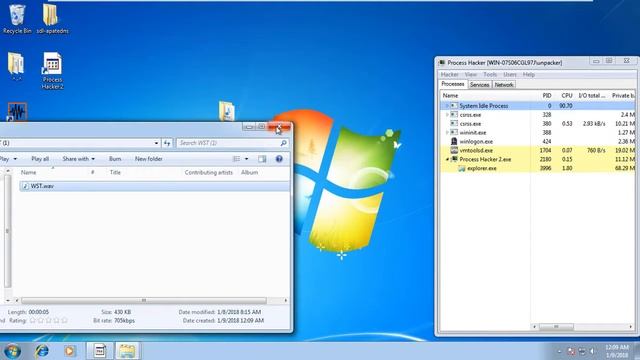The image size is (640, 360).
Task: Sort files by the Title column header
Action: tap(115, 173)
